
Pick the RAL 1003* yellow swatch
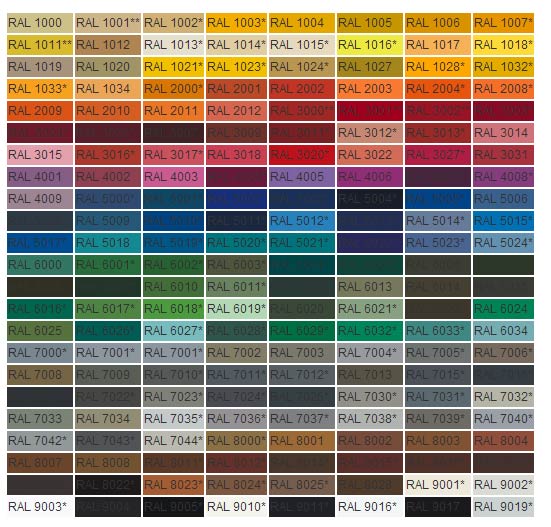click(236, 23)
